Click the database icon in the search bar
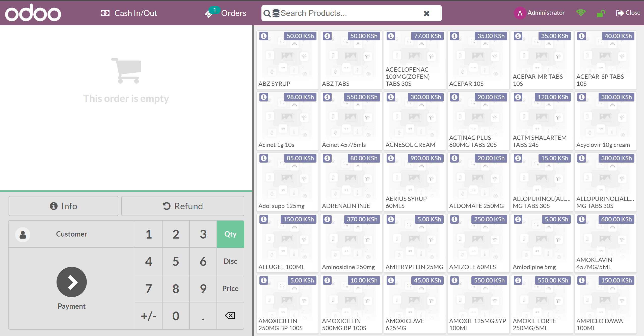 coord(276,13)
